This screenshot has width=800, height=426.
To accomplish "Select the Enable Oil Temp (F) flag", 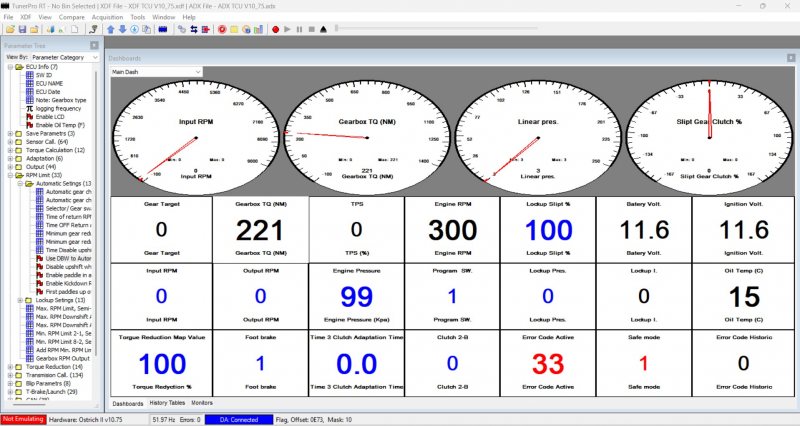I will [x=62, y=125].
